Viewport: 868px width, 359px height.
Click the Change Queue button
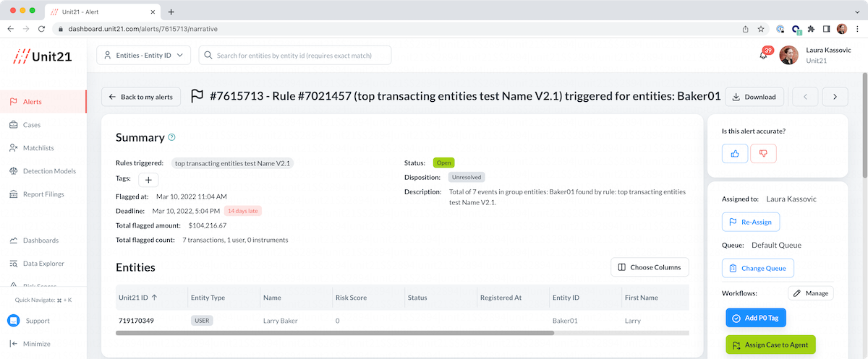(x=758, y=268)
